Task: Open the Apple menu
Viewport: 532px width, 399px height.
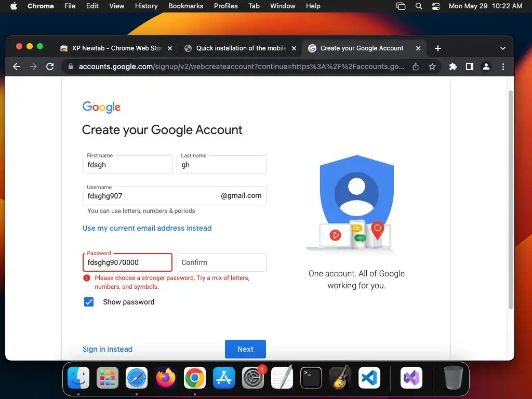Action: tap(14, 6)
